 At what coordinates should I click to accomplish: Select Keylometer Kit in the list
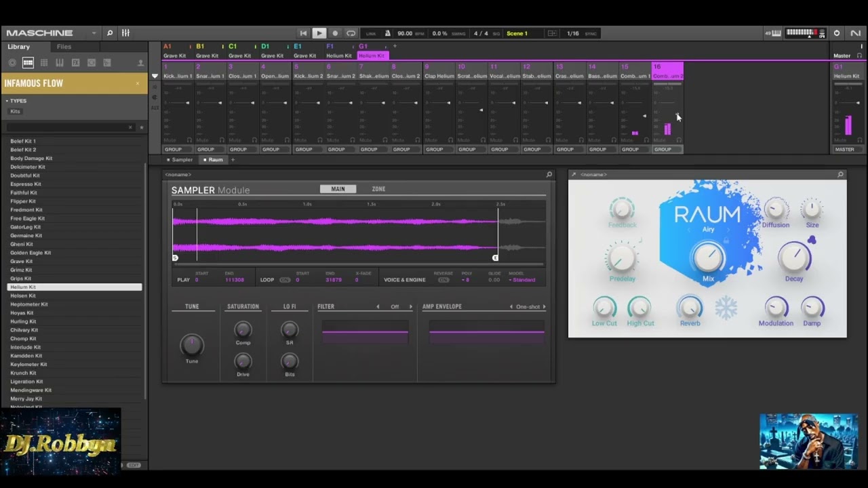pyautogui.click(x=75, y=365)
